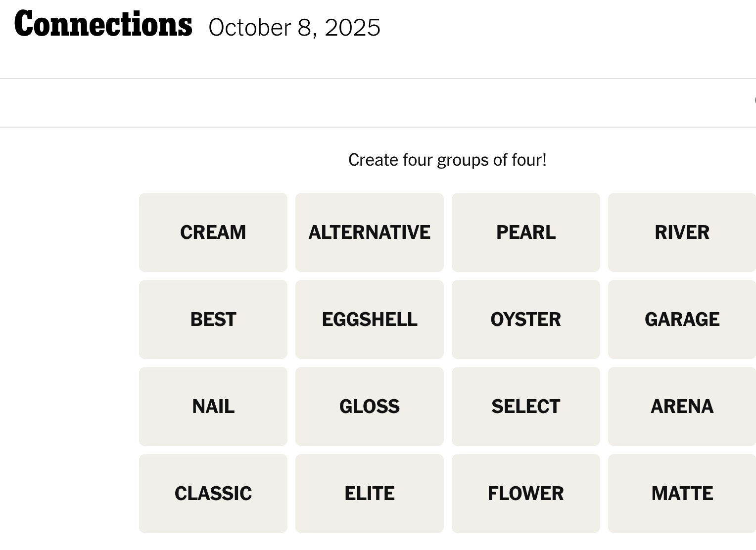Select the PEARL tile

[x=525, y=232]
